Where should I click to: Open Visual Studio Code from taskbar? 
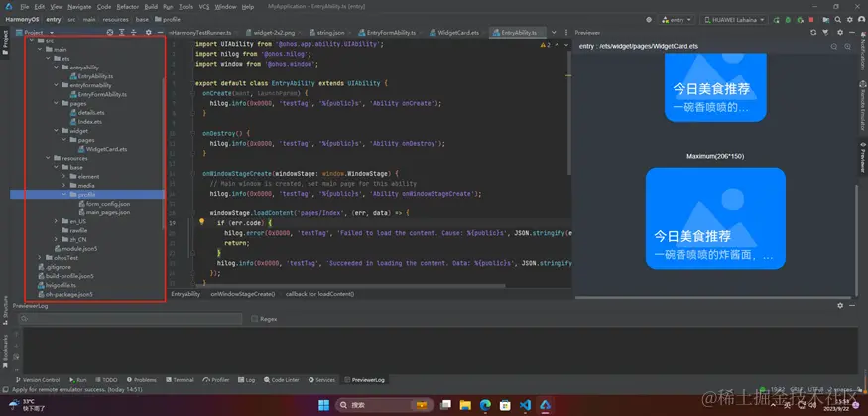(x=525, y=405)
